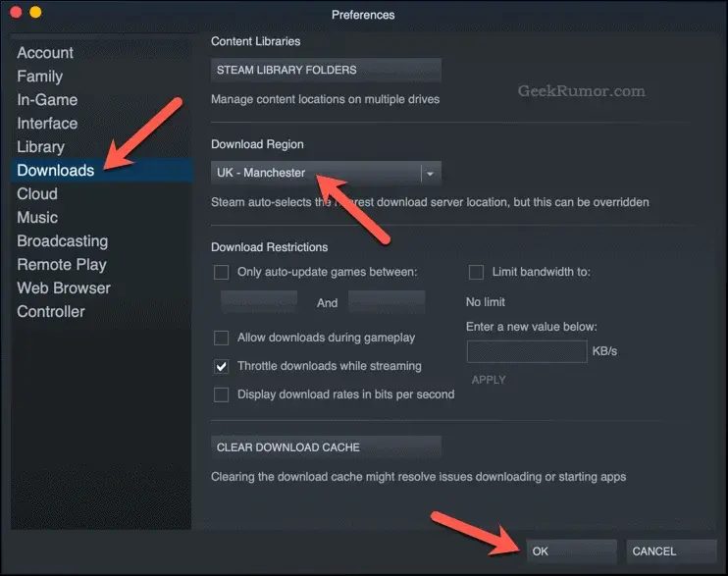Viewport: 728px width, 576px height.
Task: Open the auto-update end time dropdown
Action: point(387,302)
